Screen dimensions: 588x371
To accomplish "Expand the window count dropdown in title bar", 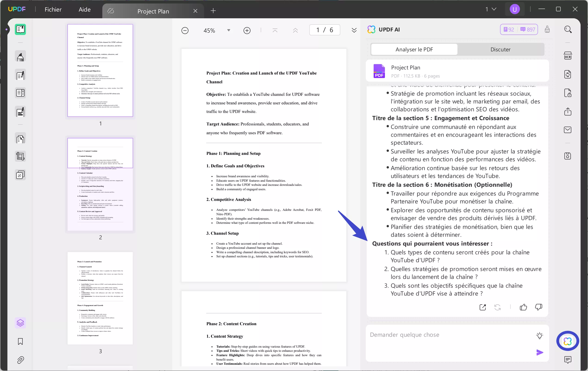I will [494, 9].
